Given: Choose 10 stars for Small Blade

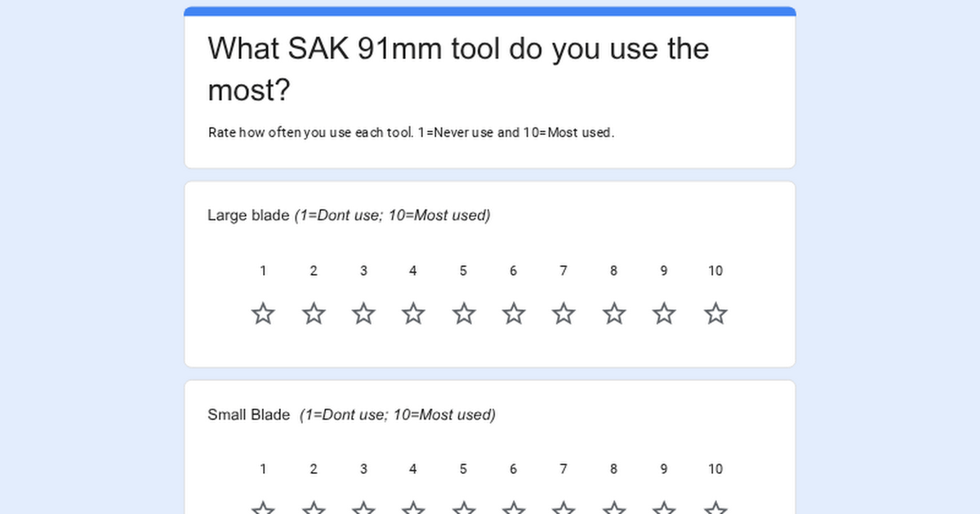Looking at the screenshot, I should pyautogui.click(x=715, y=508).
